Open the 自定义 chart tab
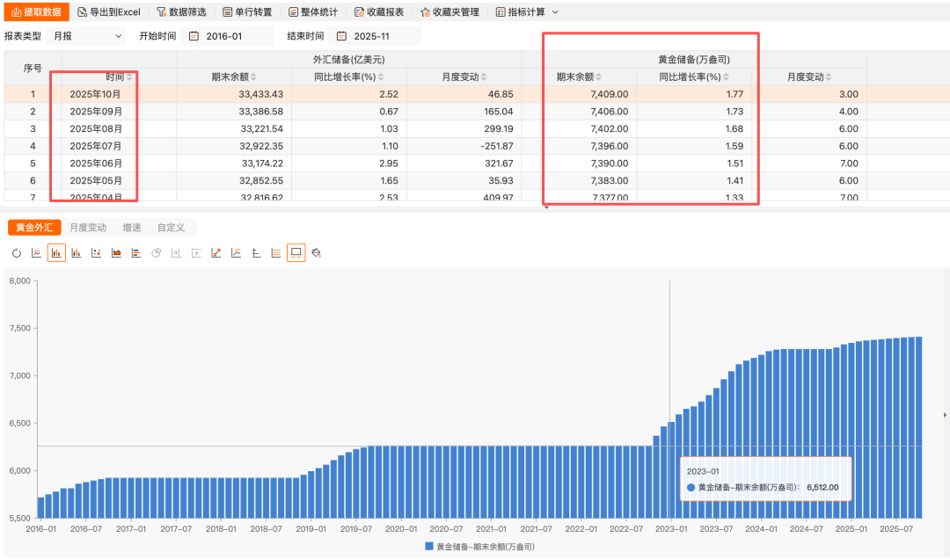 click(171, 228)
